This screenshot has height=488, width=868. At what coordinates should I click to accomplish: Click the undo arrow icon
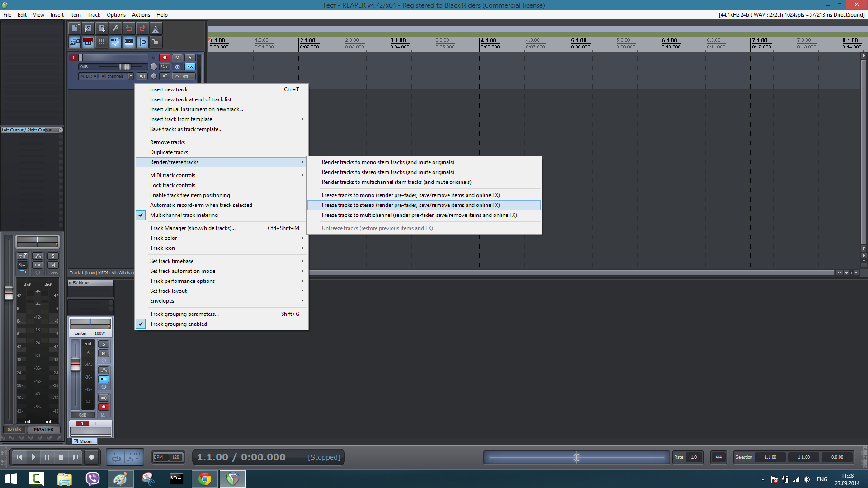129,28
